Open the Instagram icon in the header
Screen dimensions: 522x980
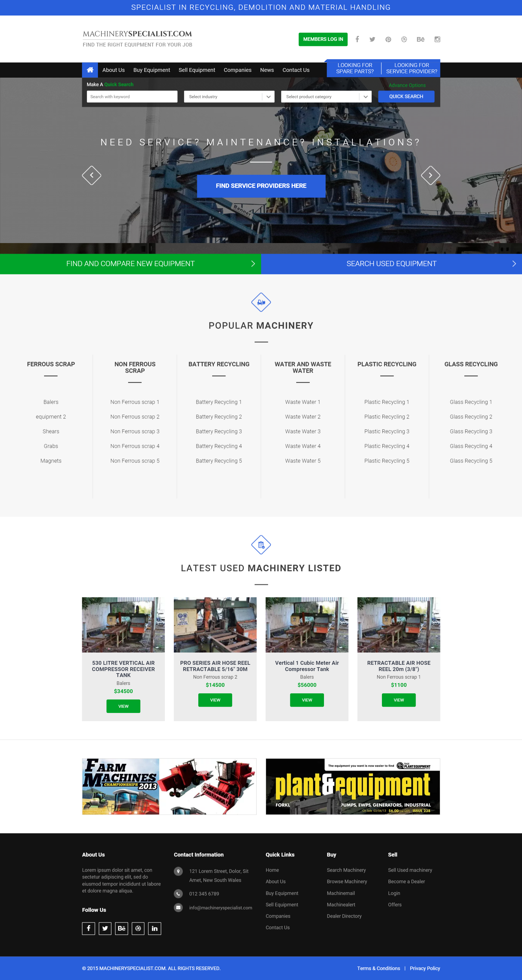click(x=437, y=39)
